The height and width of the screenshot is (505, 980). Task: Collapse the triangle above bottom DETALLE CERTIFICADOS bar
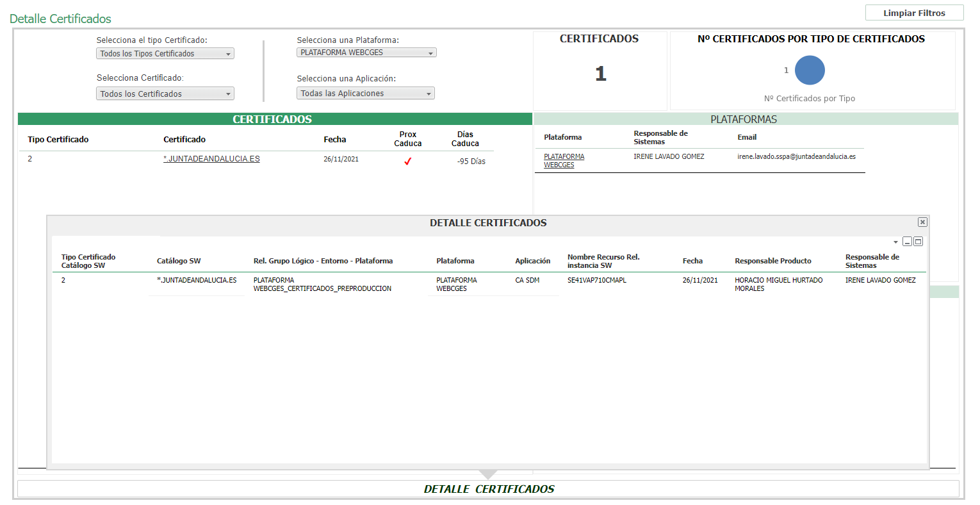click(x=488, y=474)
